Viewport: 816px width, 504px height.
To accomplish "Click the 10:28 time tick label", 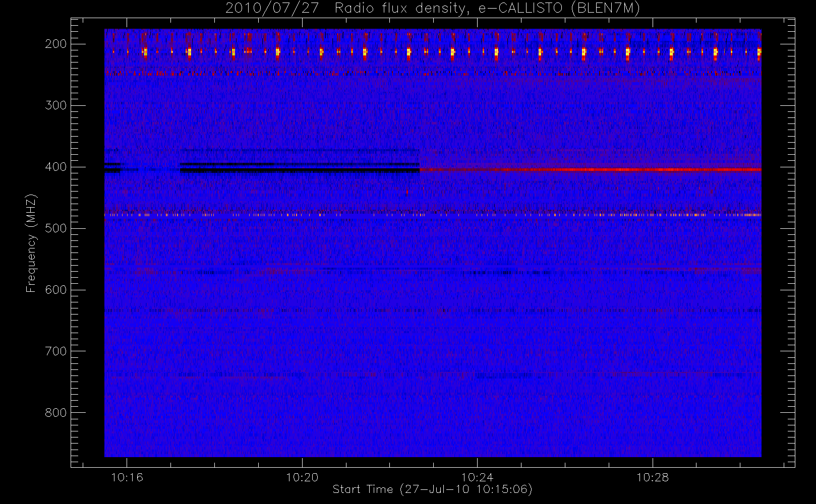I will pyautogui.click(x=653, y=477).
